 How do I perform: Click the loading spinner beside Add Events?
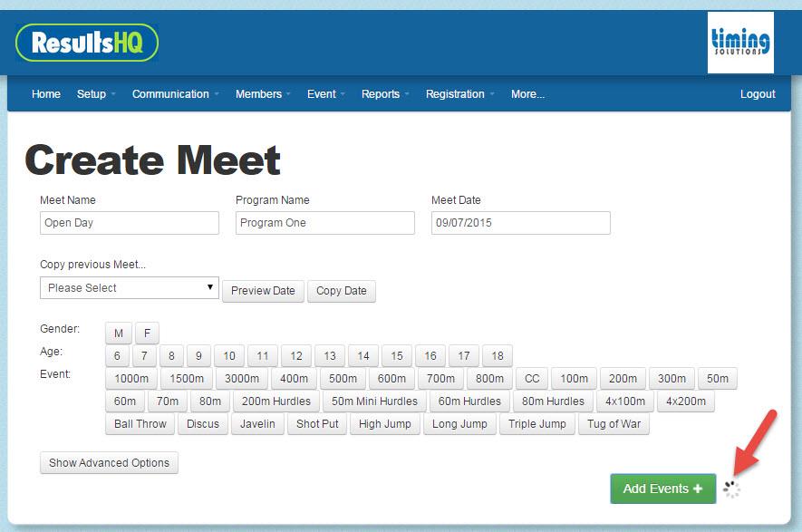tap(731, 488)
